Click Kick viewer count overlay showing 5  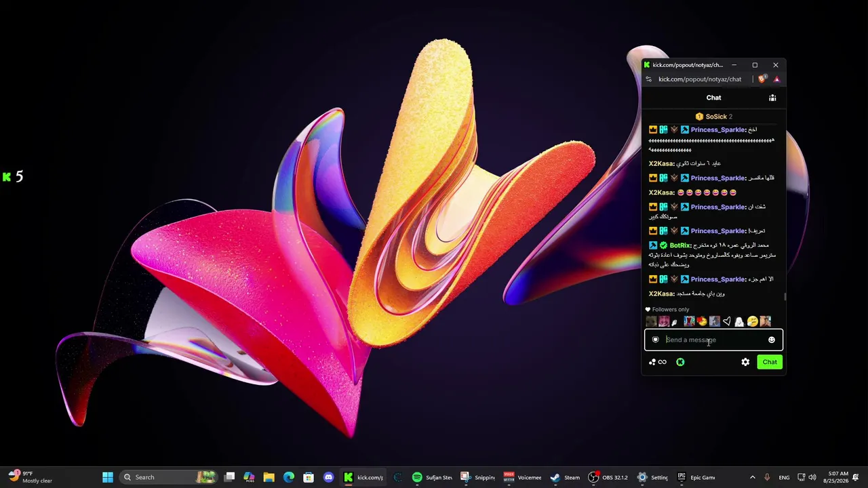13,177
